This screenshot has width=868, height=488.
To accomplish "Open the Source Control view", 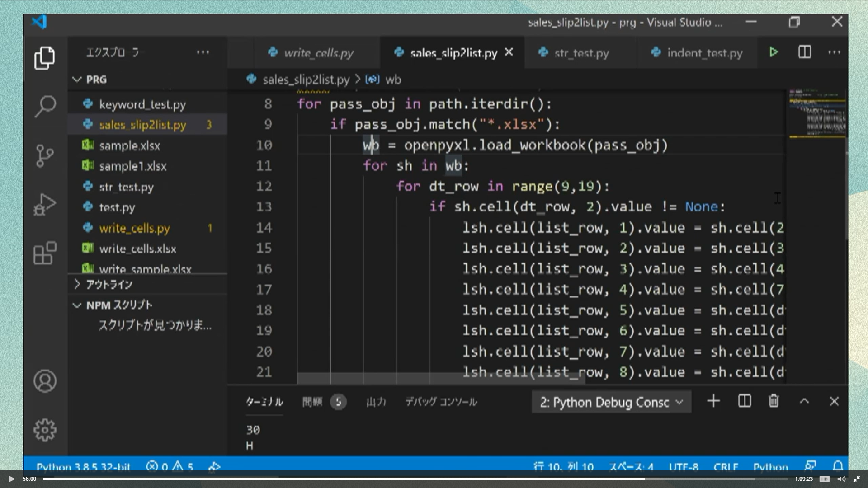I will point(44,156).
